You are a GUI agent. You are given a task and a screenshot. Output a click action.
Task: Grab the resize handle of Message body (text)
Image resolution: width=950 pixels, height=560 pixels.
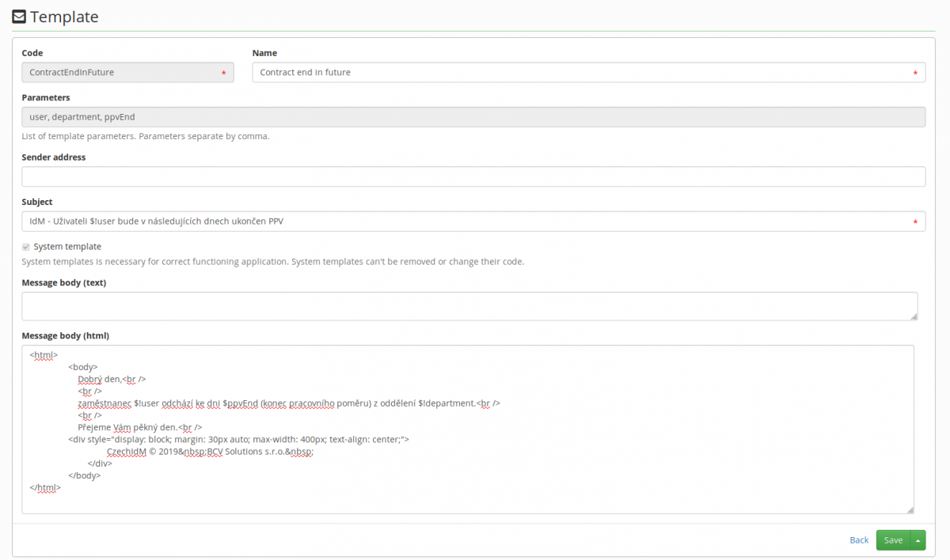click(x=914, y=316)
